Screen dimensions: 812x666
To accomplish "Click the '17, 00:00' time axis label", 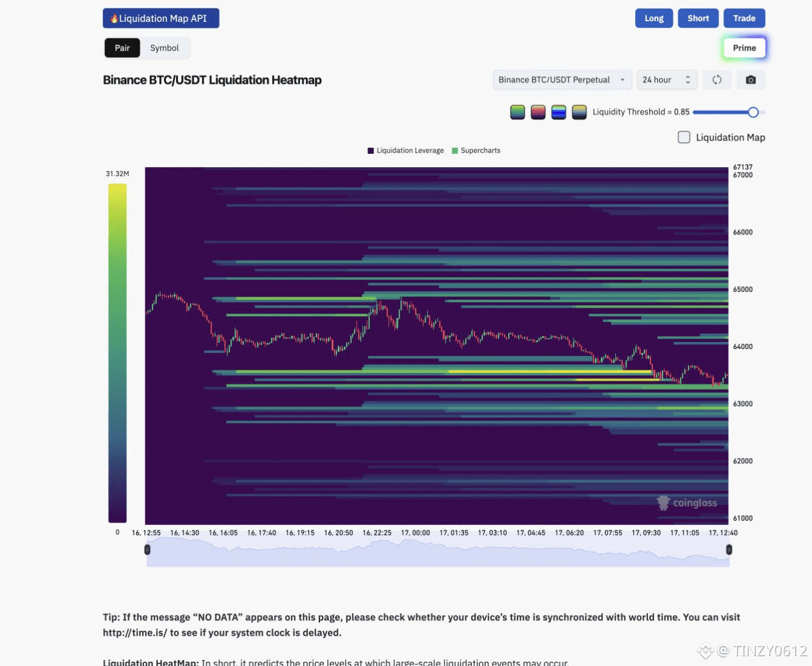I will pos(415,533).
